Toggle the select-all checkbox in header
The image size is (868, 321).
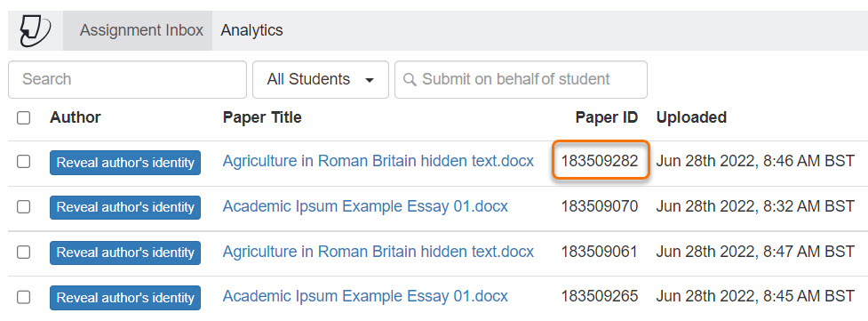pyautogui.click(x=23, y=118)
